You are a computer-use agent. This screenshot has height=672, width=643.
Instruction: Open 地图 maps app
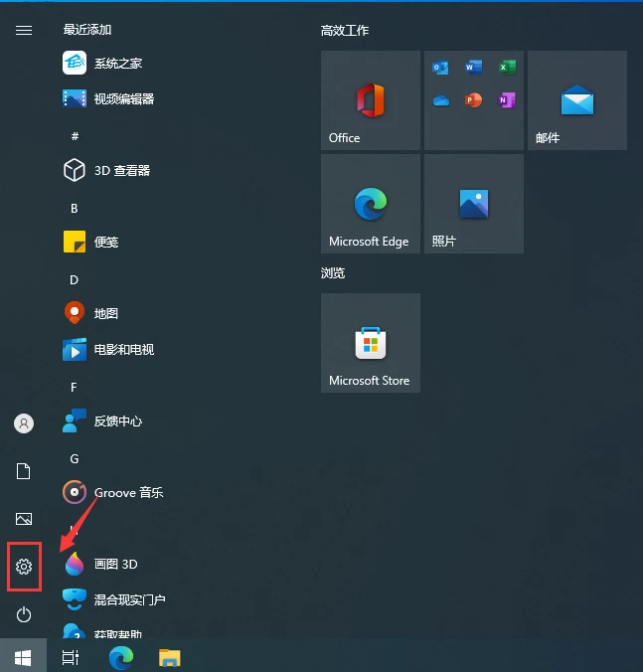click(90, 313)
